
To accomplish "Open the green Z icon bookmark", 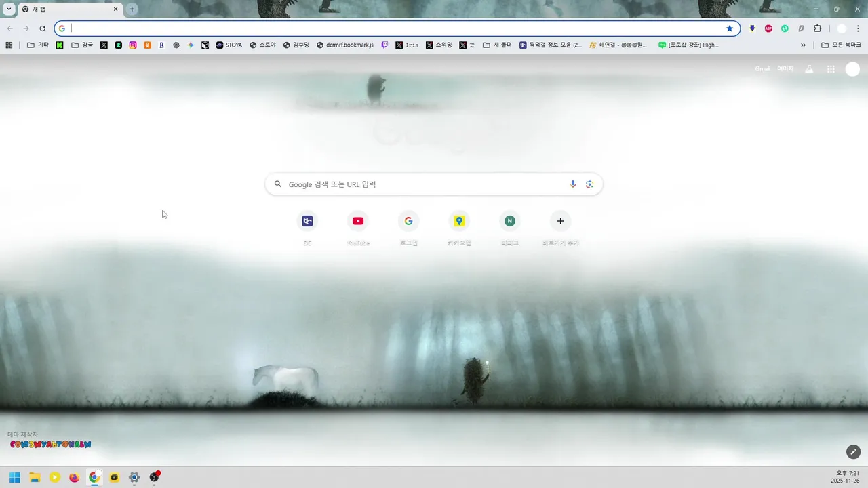I will pyautogui.click(x=118, y=45).
